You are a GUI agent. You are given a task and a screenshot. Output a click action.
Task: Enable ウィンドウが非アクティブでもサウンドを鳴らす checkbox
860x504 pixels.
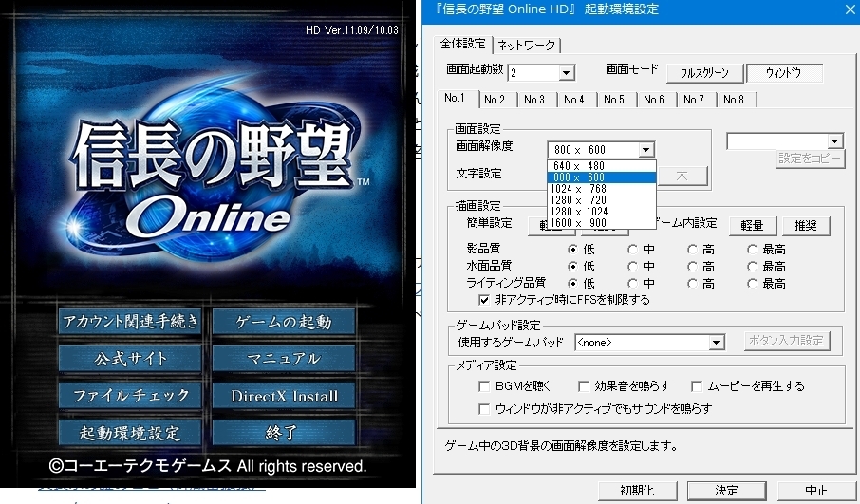point(484,409)
